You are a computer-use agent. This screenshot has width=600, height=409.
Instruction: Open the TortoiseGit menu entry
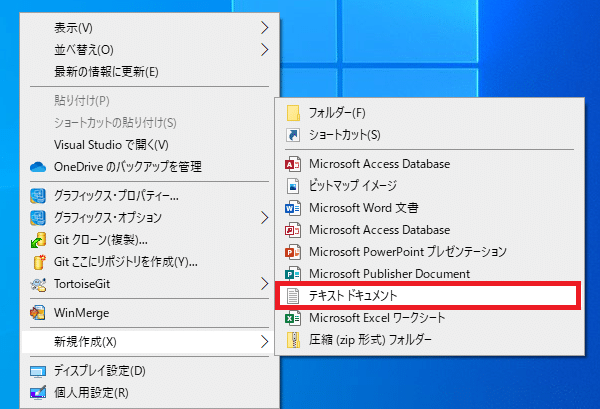click(150, 284)
